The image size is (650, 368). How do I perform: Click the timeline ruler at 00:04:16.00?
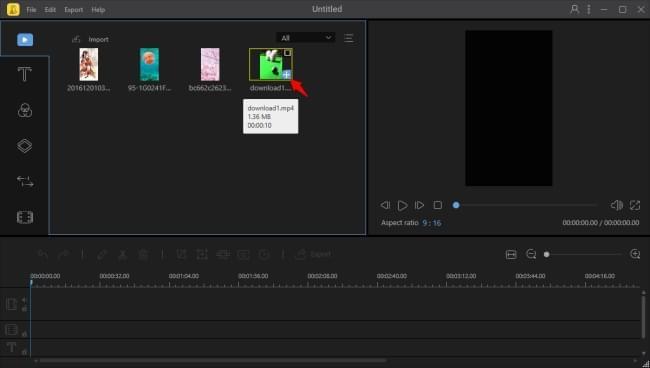click(x=599, y=276)
